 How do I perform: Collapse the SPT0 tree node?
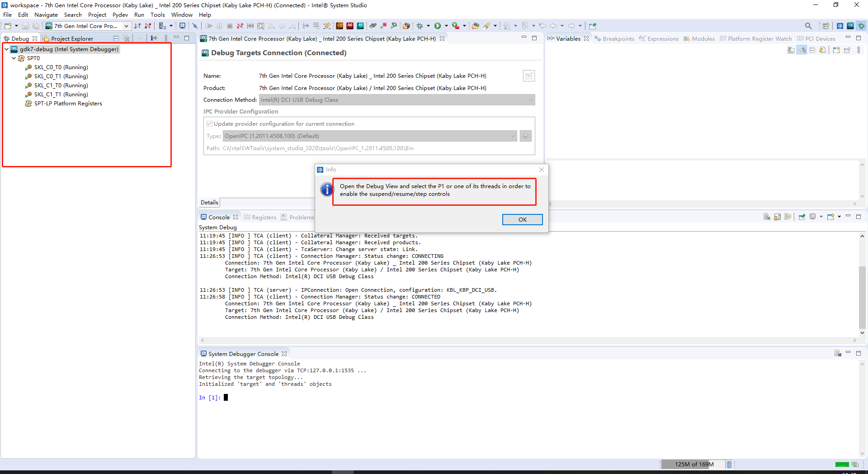tap(14, 58)
